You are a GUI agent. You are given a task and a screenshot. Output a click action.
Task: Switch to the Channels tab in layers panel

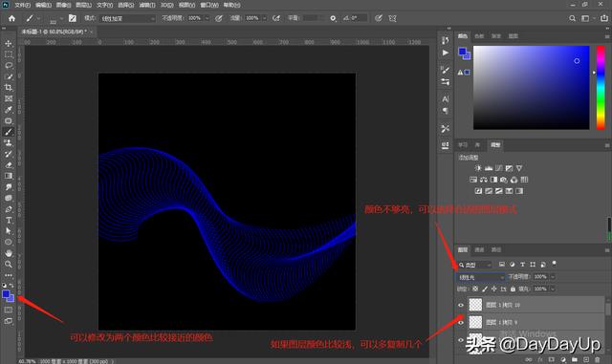[x=479, y=249]
